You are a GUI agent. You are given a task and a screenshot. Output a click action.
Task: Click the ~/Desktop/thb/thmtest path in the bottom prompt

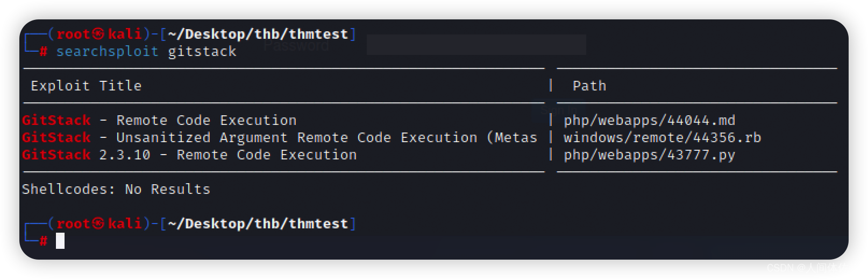pos(258,224)
